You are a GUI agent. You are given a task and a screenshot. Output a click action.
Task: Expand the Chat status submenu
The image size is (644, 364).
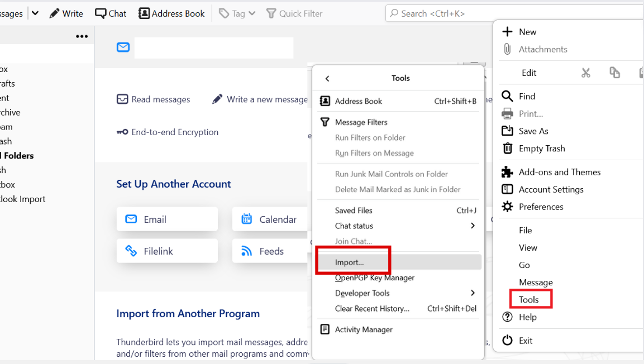pos(398,226)
